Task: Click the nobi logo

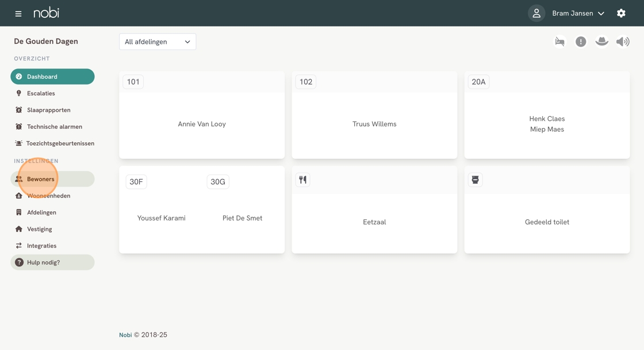Action: tap(46, 13)
